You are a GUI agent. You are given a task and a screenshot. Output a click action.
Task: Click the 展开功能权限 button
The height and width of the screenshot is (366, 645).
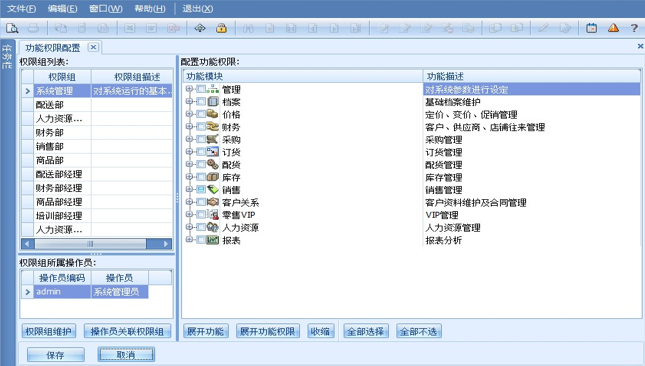268,331
